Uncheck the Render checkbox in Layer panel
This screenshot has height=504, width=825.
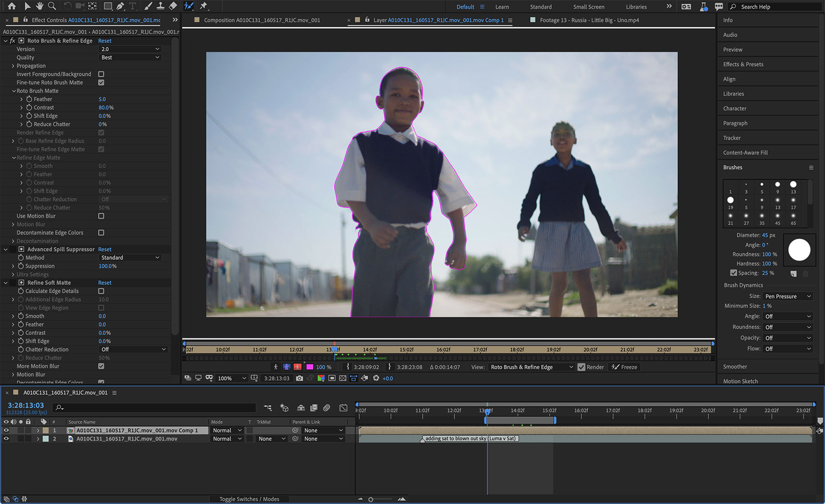pyautogui.click(x=582, y=367)
